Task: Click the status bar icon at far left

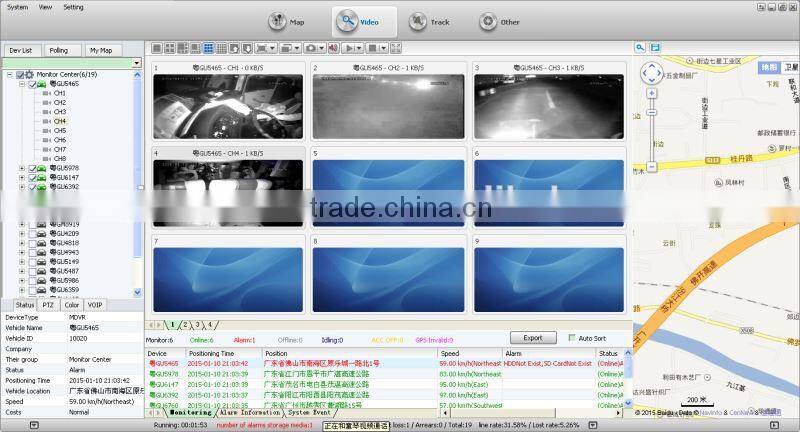Action: (x=34, y=425)
